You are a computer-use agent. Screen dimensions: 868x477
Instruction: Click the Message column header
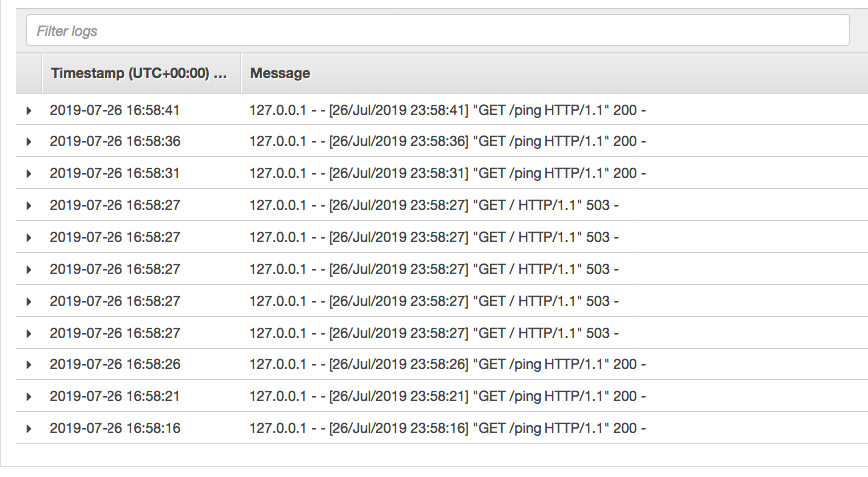280,73
